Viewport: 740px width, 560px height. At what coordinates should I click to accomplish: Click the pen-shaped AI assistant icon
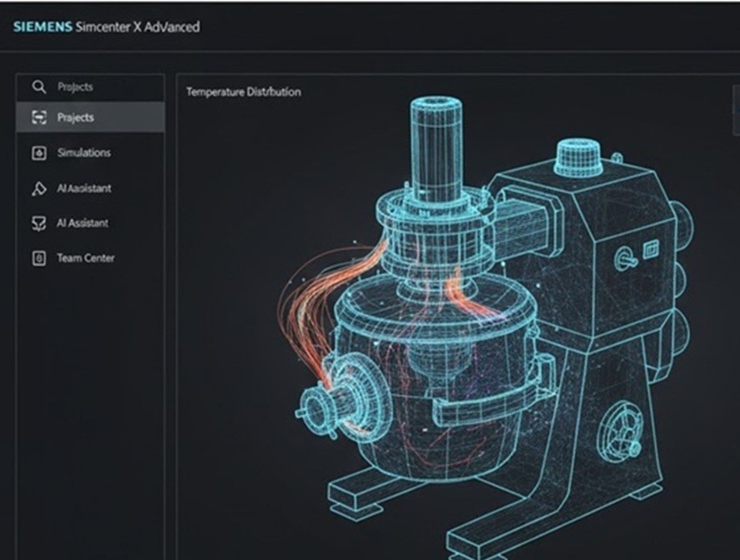click(38, 189)
